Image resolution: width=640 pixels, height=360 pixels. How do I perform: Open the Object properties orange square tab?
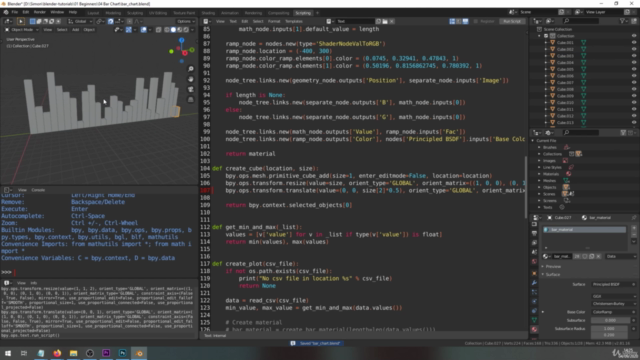(x=534, y=273)
